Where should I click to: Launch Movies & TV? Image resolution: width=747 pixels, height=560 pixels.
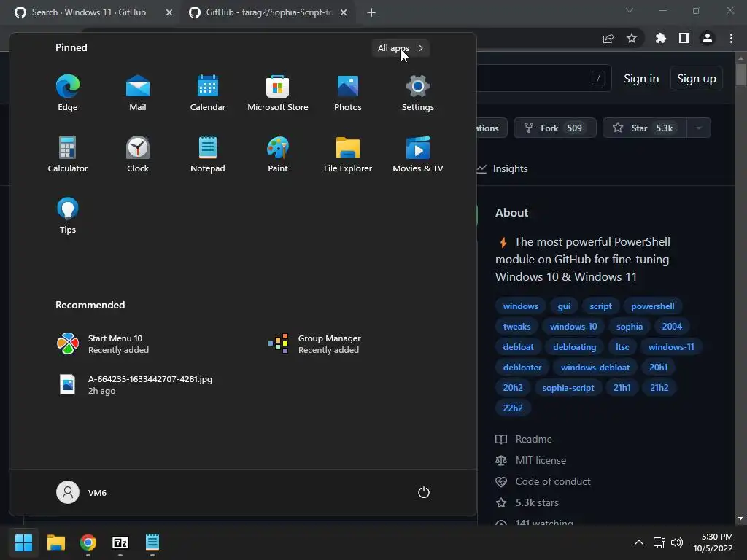[x=418, y=154]
